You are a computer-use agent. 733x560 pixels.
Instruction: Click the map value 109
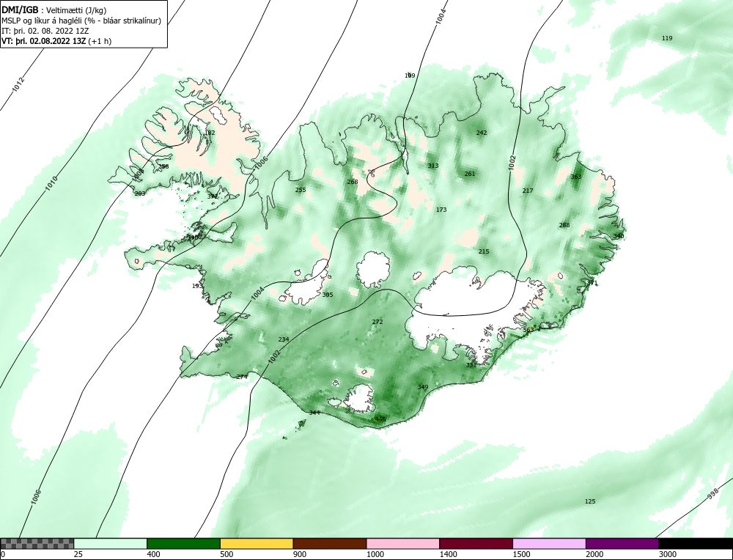410,75
